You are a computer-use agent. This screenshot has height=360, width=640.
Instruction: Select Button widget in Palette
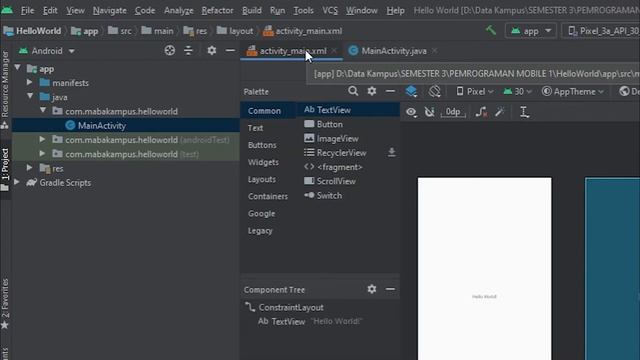(x=323, y=124)
